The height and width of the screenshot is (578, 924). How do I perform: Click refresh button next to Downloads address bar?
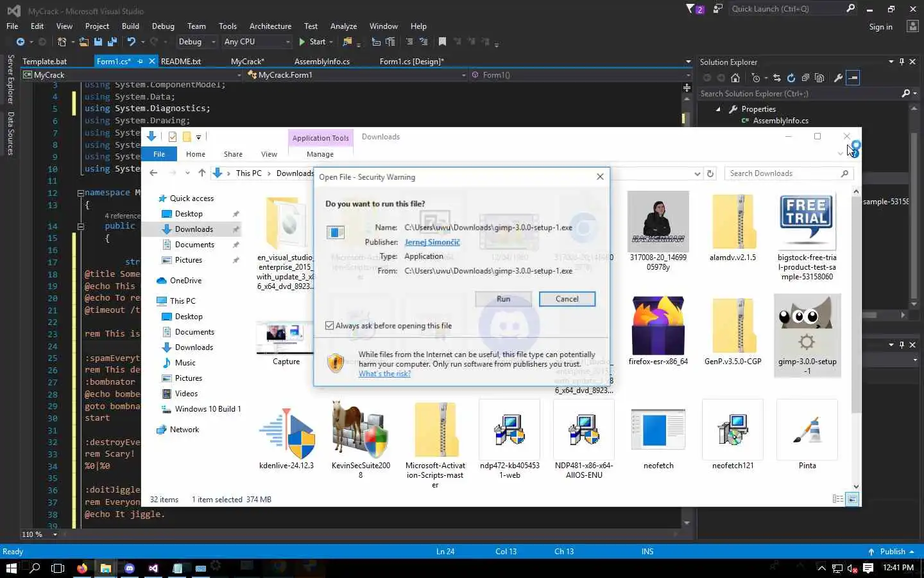click(710, 173)
